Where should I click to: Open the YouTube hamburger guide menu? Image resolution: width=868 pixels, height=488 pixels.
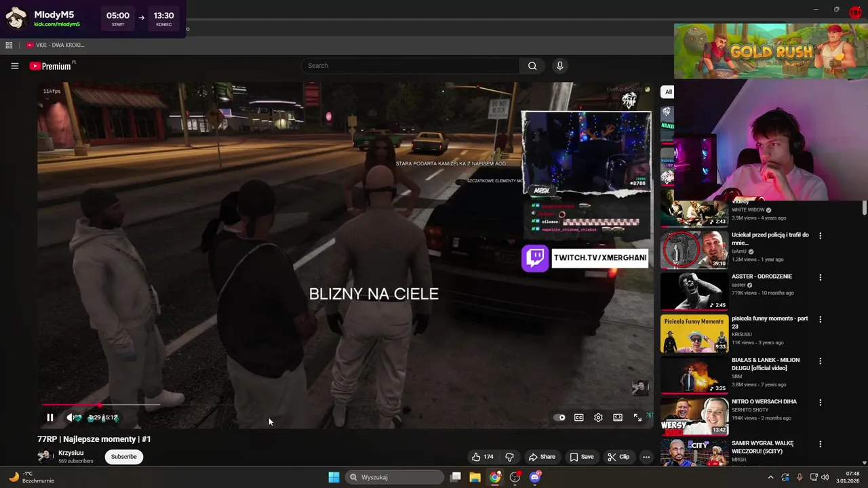point(14,66)
